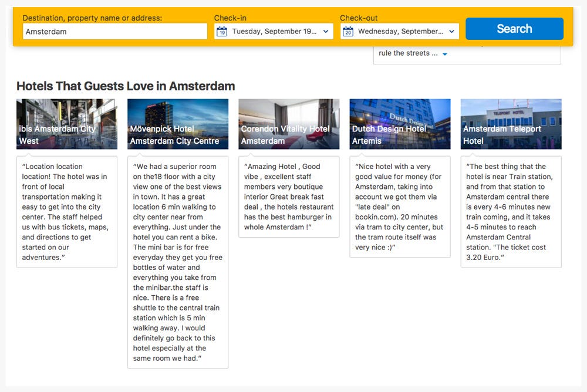Click the 'Amazing Hotel , Good vibe' review
Screen dimensions: 587x392
pos(289,197)
